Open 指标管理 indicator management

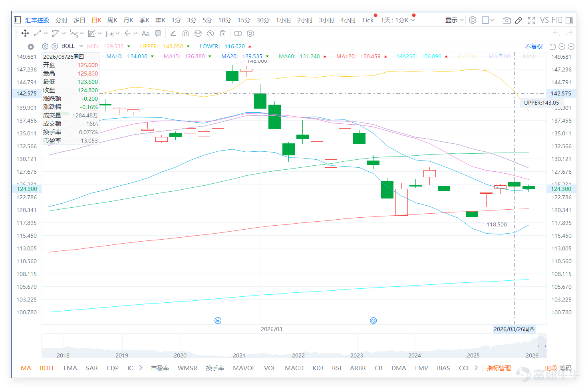point(499,368)
